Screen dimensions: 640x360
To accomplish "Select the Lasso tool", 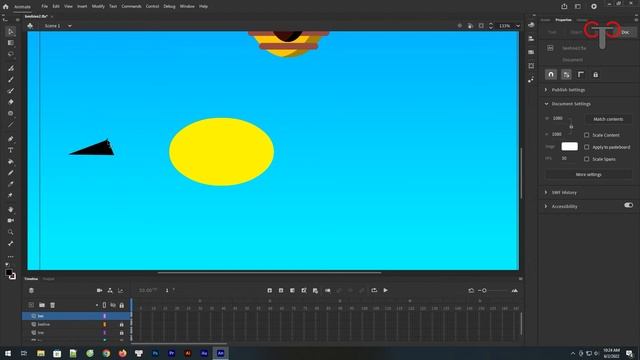I will [11, 54].
